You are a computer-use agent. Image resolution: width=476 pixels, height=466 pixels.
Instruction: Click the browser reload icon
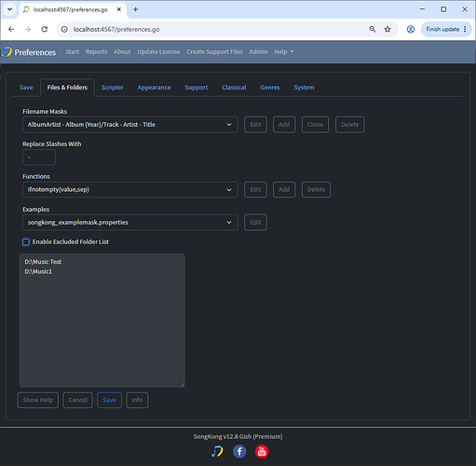coord(45,29)
